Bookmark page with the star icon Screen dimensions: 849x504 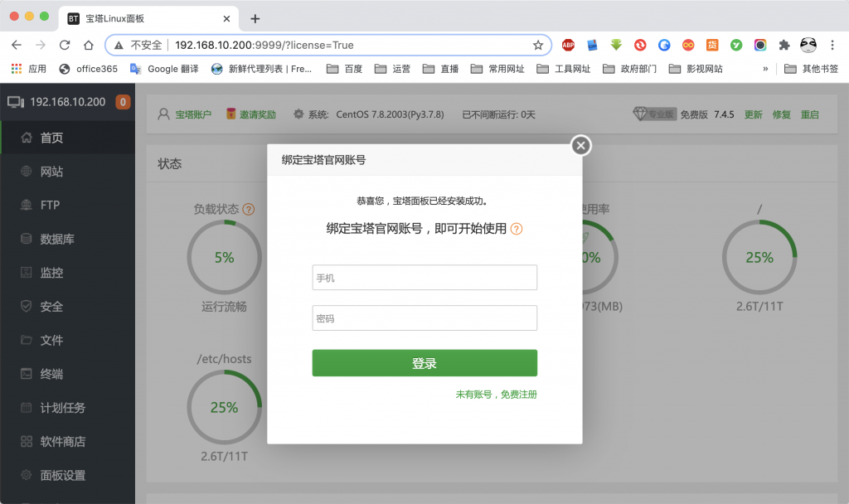(x=537, y=45)
